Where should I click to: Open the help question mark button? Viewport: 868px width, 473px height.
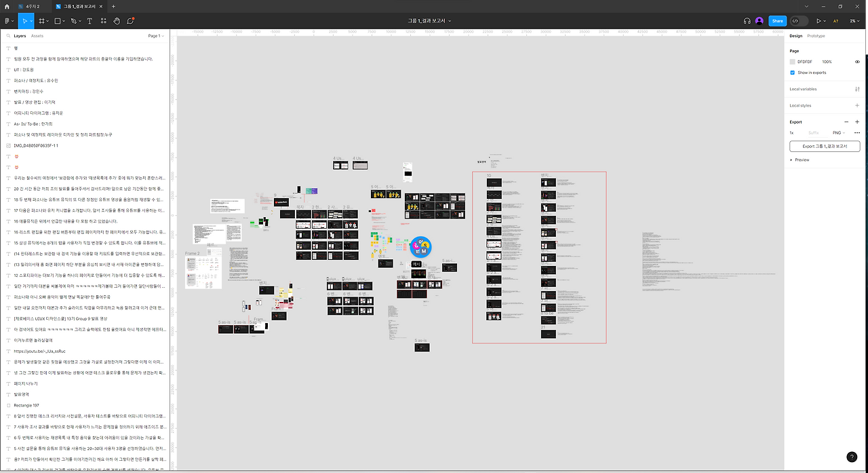(852, 457)
